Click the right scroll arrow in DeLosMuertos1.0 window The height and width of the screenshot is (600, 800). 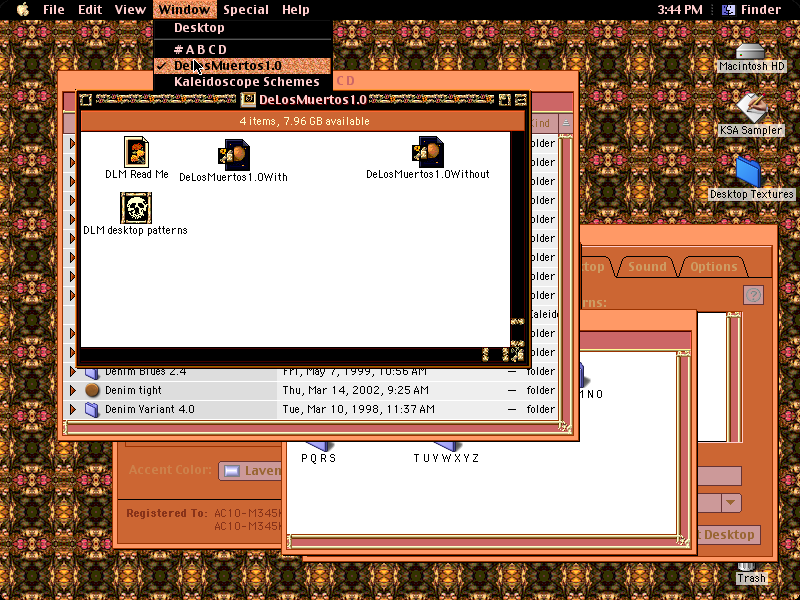(506, 355)
